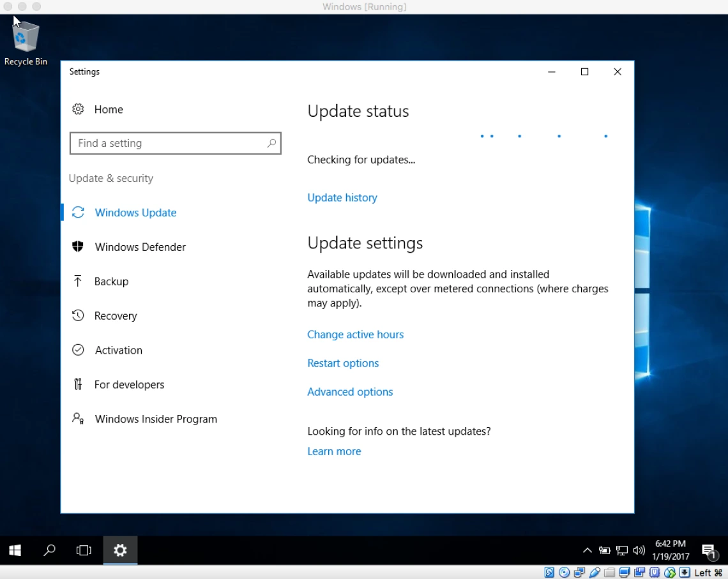Screen dimensions: 728x579
Task: Click the search magnifier in Find a setting
Action: (x=271, y=143)
